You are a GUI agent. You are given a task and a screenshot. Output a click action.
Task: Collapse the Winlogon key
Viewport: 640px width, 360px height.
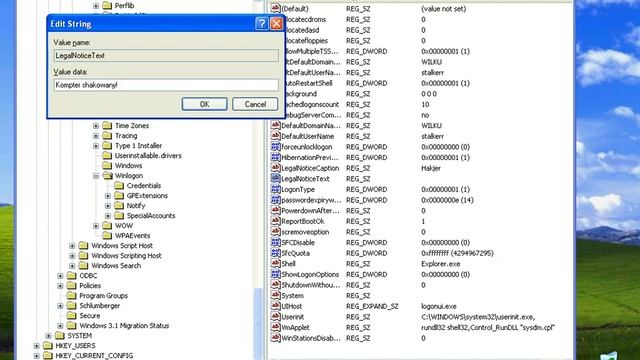[96, 176]
